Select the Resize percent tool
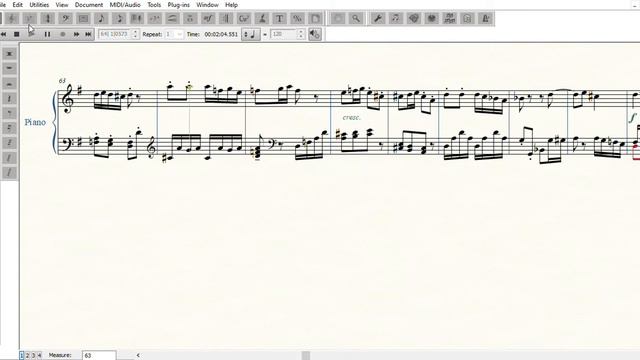The image size is (640, 360). point(297,18)
